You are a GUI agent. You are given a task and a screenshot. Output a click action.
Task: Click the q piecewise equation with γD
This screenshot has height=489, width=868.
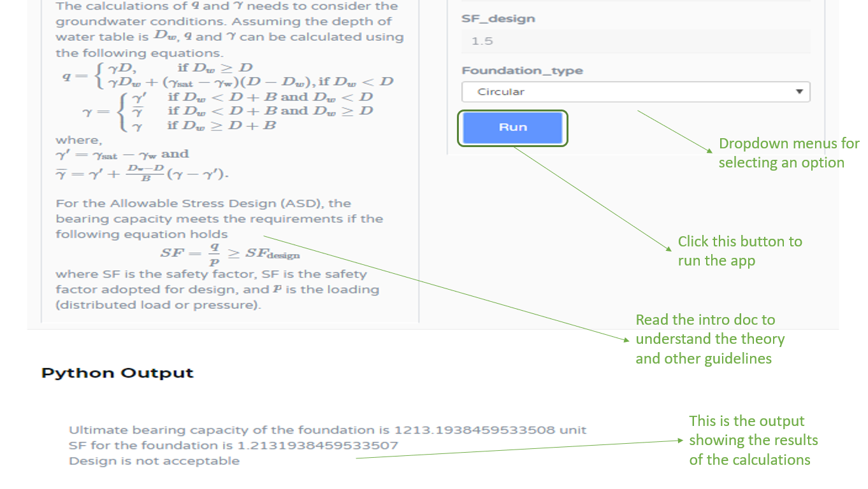coord(228,74)
